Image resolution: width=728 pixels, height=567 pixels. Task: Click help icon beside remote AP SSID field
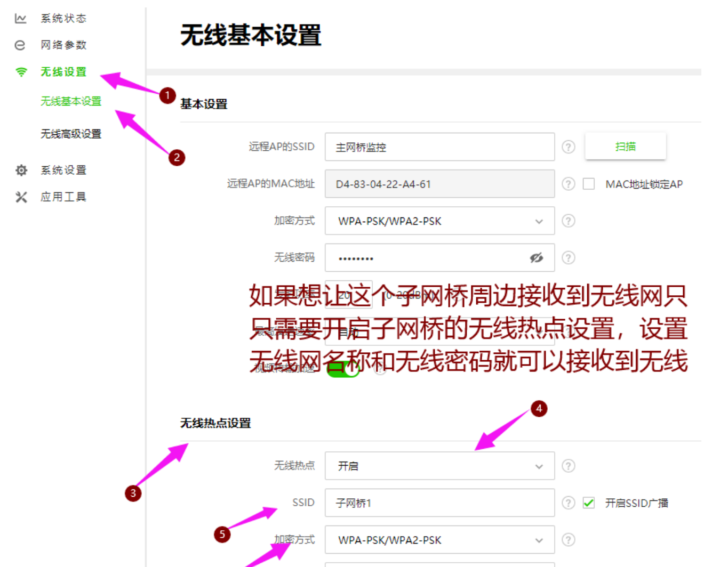569,147
